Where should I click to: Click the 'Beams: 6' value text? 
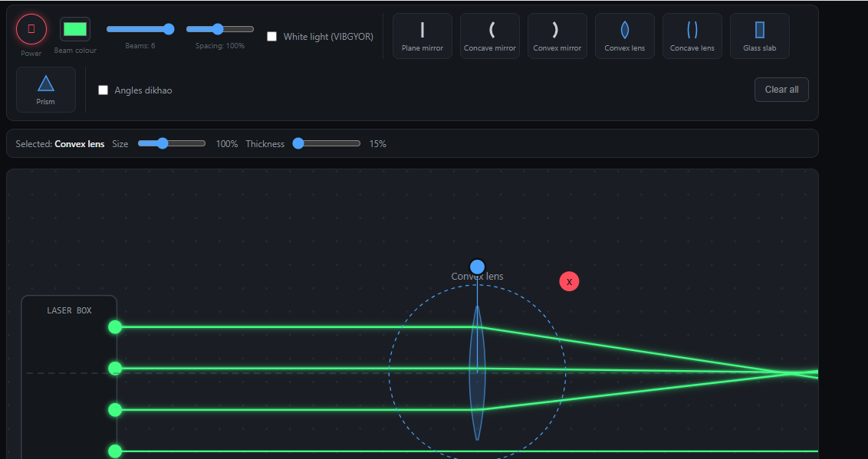click(x=140, y=46)
